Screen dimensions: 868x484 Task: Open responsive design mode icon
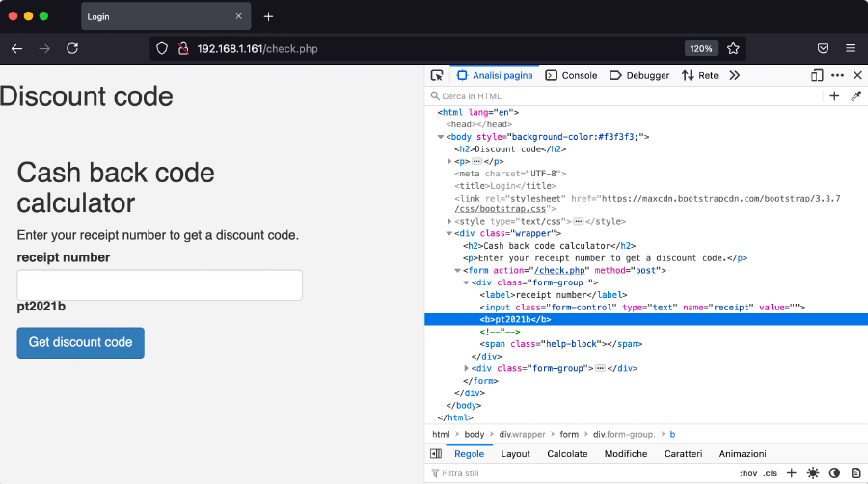pos(817,75)
